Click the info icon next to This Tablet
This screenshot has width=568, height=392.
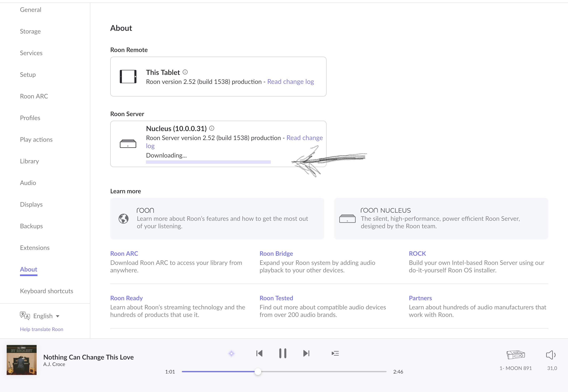click(x=185, y=72)
